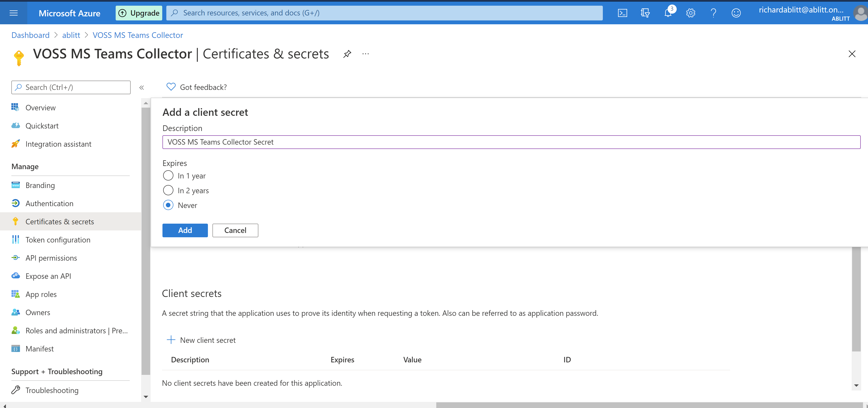This screenshot has height=408, width=868.
Task: Click the Add button
Action: (x=185, y=230)
